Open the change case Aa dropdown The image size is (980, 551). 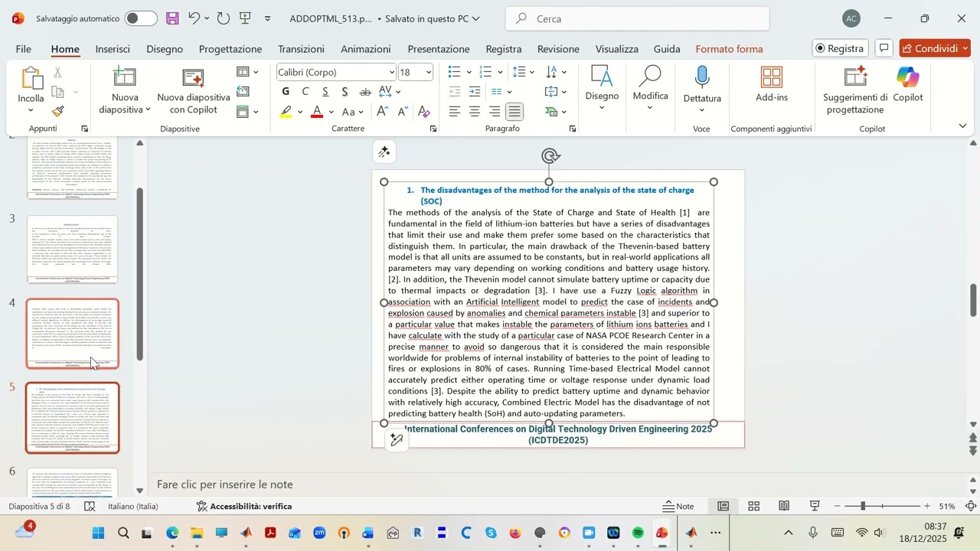tap(352, 112)
